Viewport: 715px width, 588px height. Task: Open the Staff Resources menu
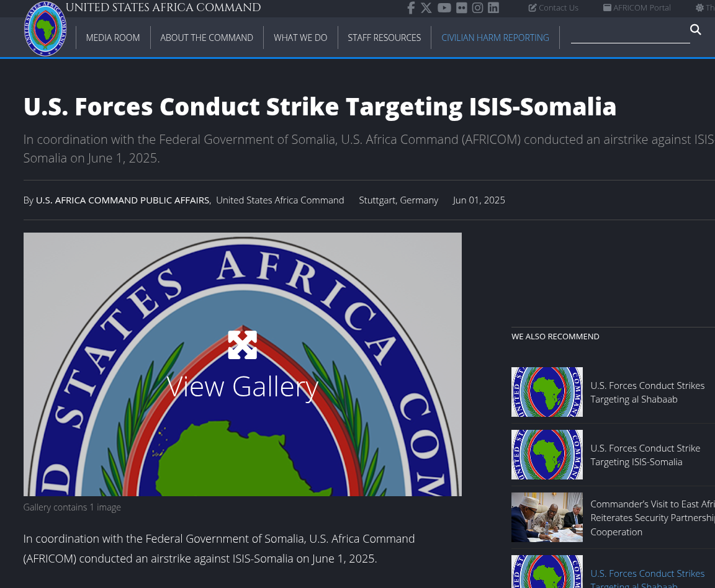coord(384,38)
